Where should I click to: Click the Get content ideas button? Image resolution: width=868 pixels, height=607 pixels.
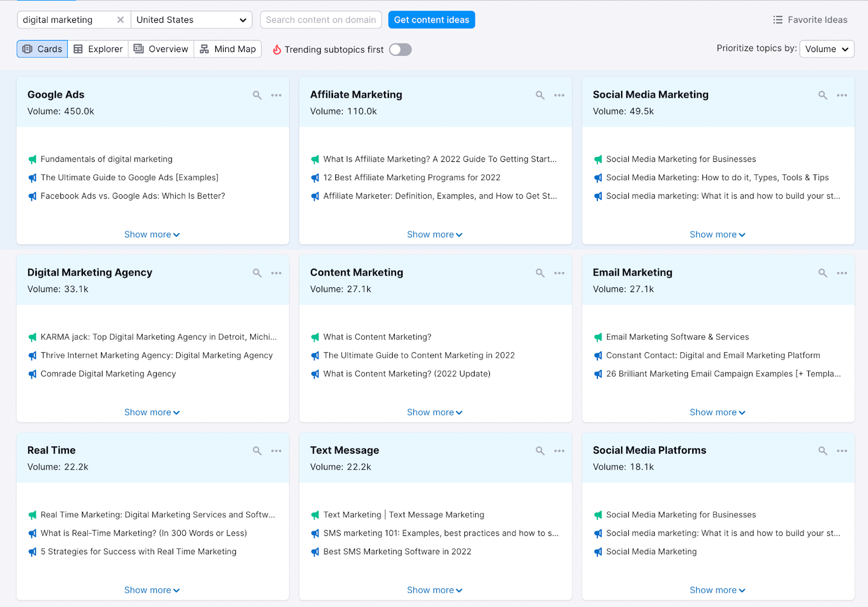point(431,20)
